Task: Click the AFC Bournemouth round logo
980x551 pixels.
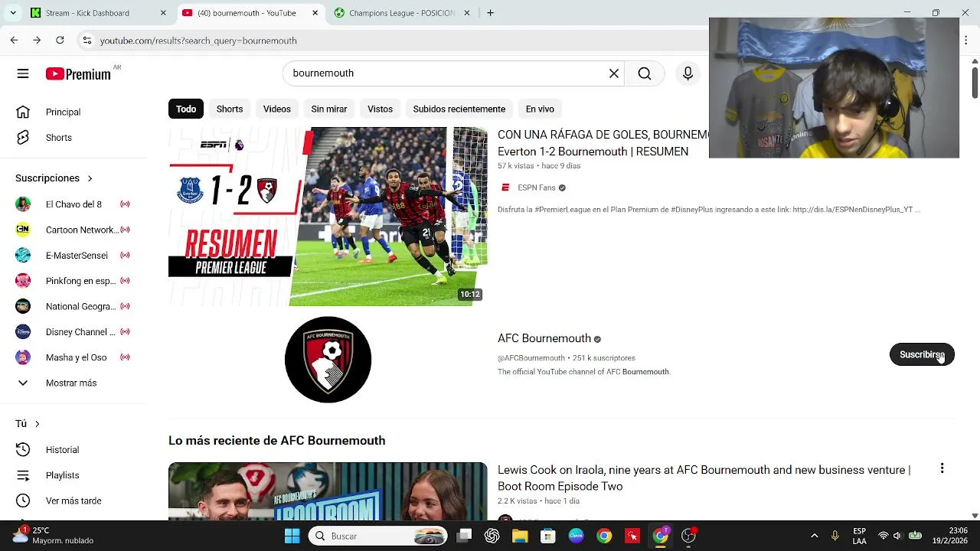Action: 328,360
